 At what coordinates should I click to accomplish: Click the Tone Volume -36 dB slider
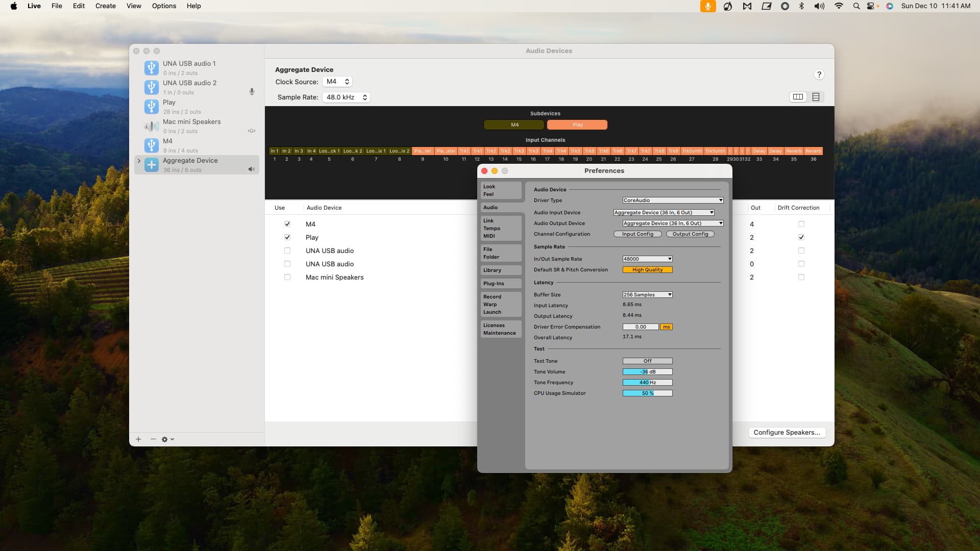647,372
